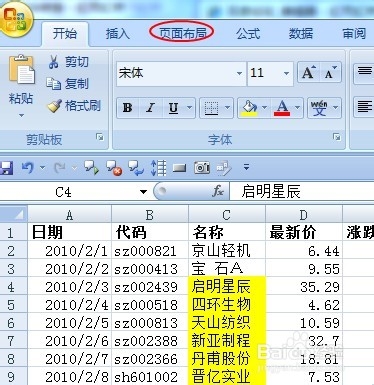
Task: Open the 页面布局 ribbon tab
Action: [x=182, y=33]
